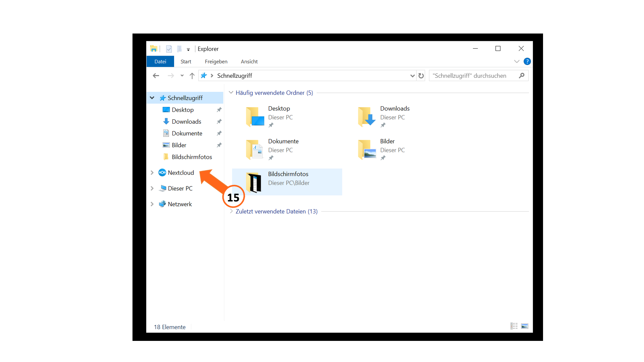This screenshot has height=362, width=644.
Task: Click the Properties quick access toolbar icon
Action: [x=169, y=49]
